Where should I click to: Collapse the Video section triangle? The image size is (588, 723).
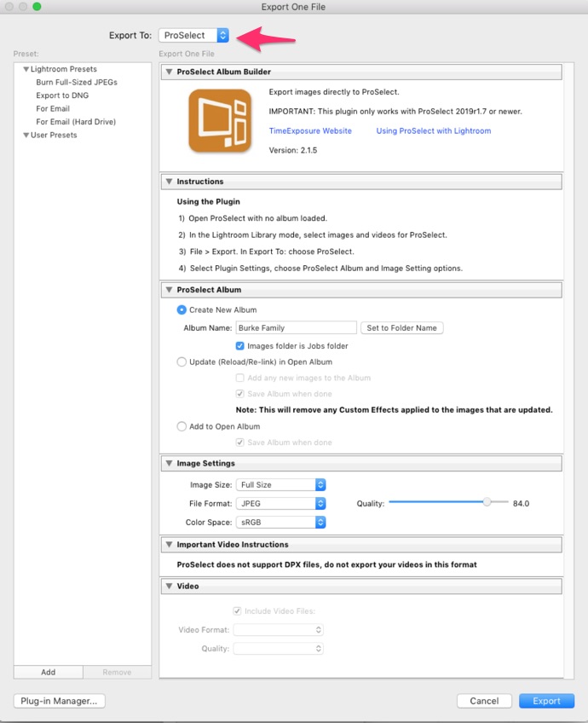coord(168,587)
